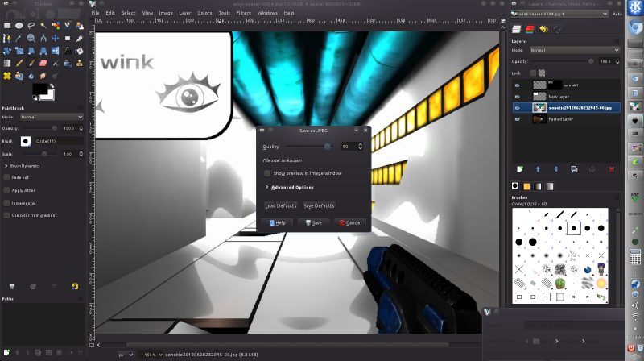Select the Text tool
The height and width of the screenshot is (361, 644).
point(68,51)
